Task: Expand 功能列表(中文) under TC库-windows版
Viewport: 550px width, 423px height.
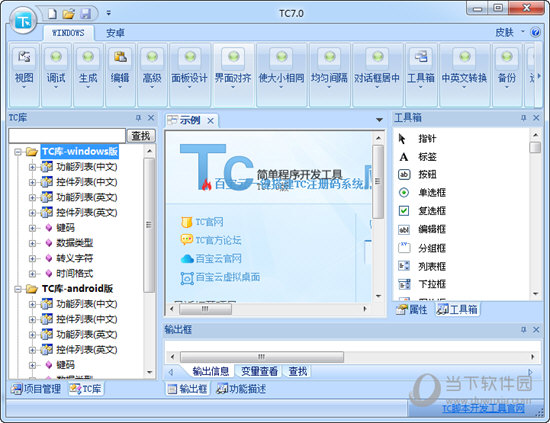Action: [x=33, y=167]
